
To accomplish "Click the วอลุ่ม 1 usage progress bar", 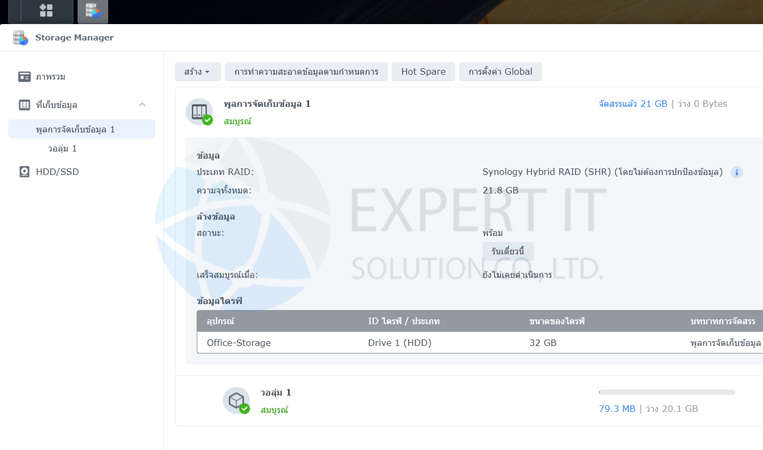I will point(667,392).
